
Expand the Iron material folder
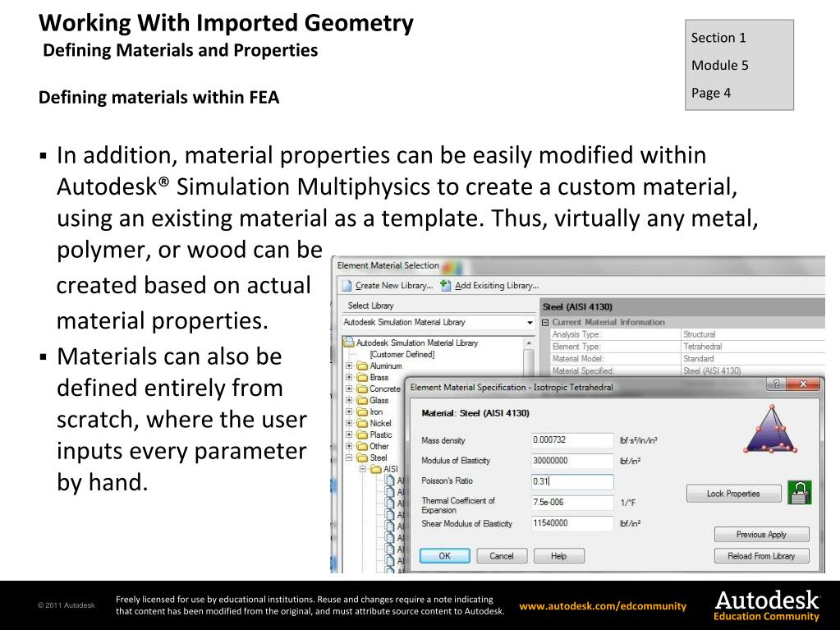(349, 412)
